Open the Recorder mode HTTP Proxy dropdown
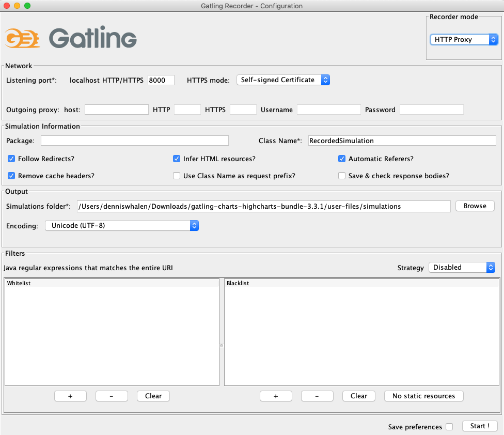 (464, 40)
